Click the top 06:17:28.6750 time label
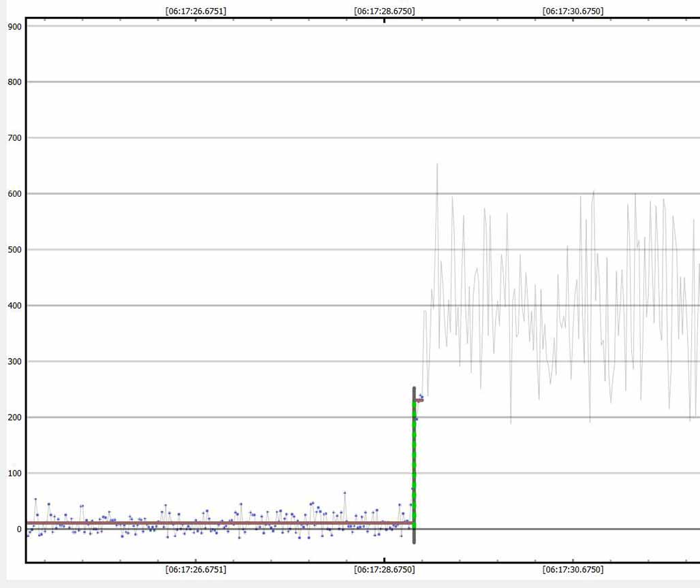 (x=384, y=11)
